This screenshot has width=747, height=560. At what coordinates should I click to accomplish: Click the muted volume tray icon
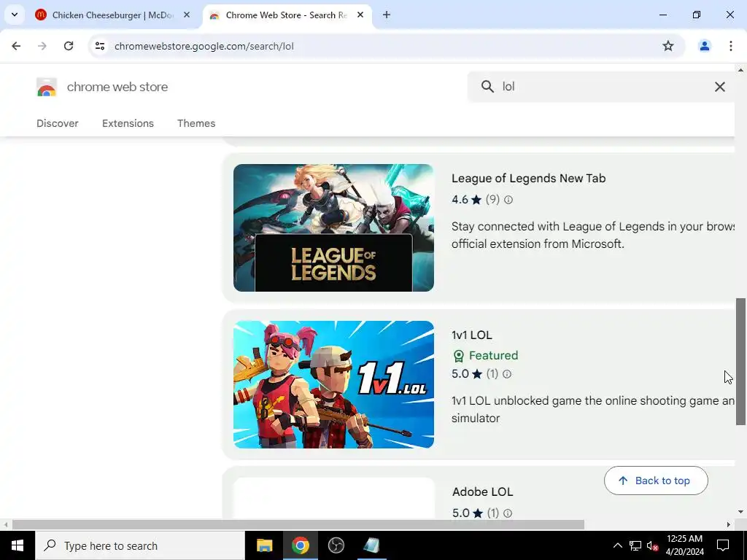click(x=652, y=545)
